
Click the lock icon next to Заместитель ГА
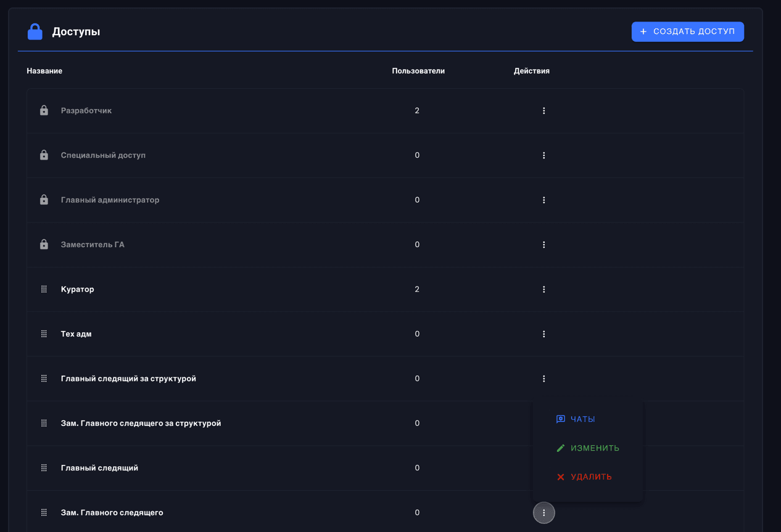coord(44,245)
